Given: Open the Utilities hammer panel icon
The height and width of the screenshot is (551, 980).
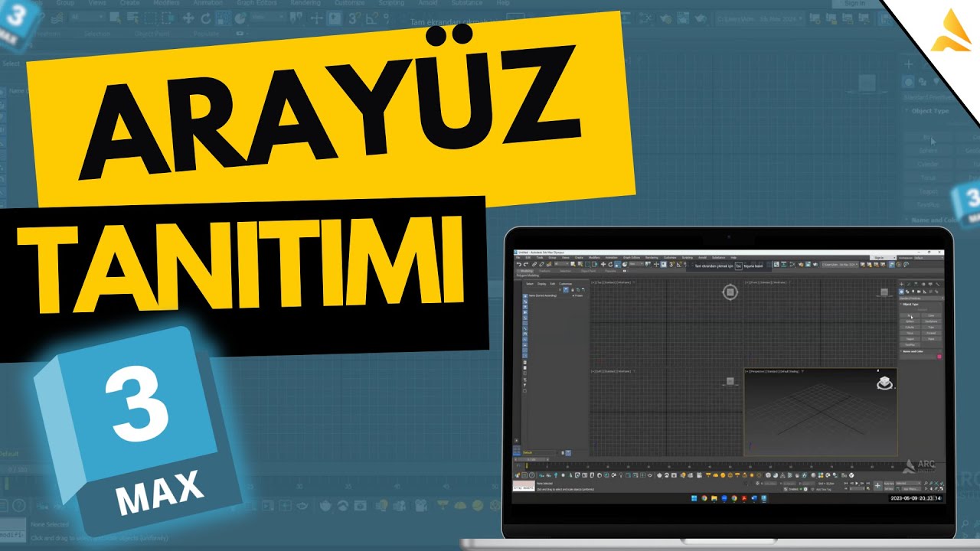Looking at the screenshot, I should pyautogui.click(x=938, y=284).
